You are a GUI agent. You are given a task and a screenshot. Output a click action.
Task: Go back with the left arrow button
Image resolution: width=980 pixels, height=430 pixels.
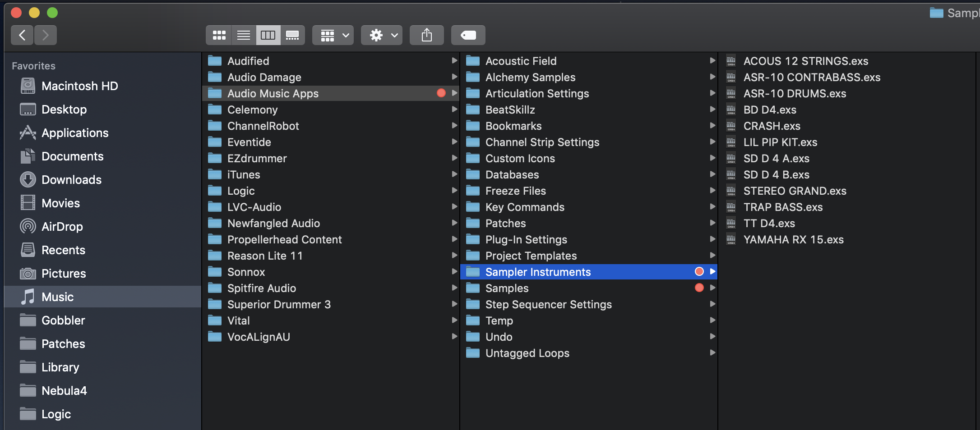coord(22,35)
